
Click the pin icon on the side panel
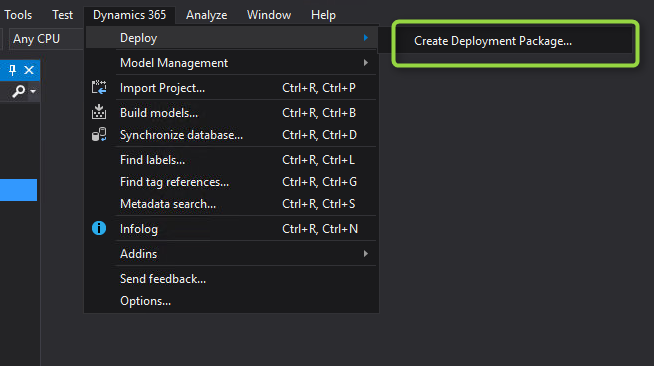[12, 70]
